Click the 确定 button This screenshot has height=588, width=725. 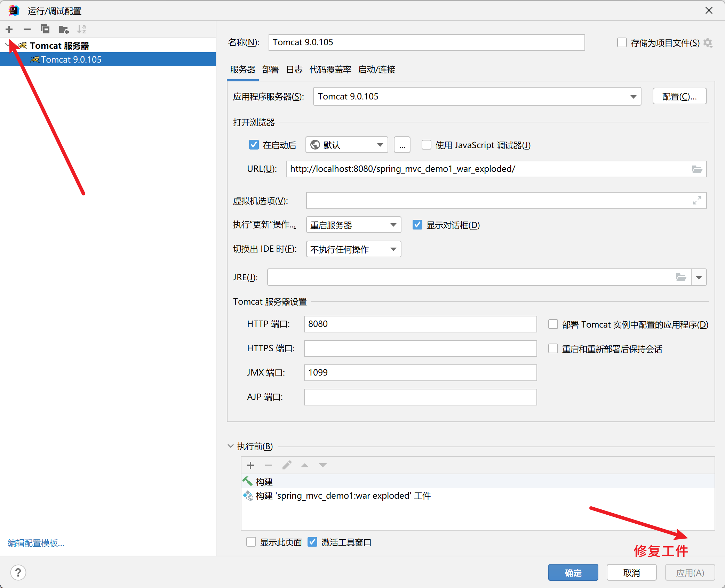click(573, 573)
